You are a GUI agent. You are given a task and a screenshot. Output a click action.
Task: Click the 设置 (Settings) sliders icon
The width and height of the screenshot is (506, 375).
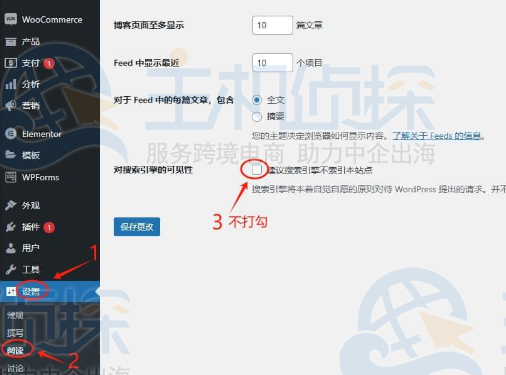11,292
